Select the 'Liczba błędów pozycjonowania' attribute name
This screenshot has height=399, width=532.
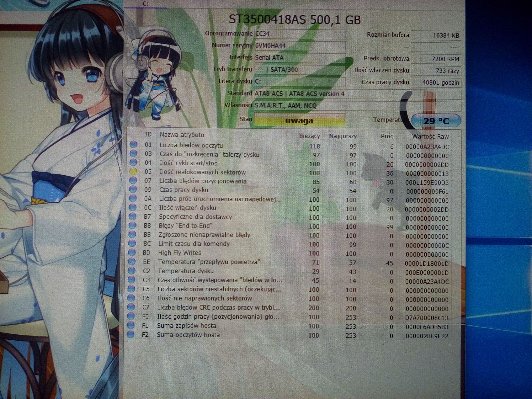(x=203, y=181)
